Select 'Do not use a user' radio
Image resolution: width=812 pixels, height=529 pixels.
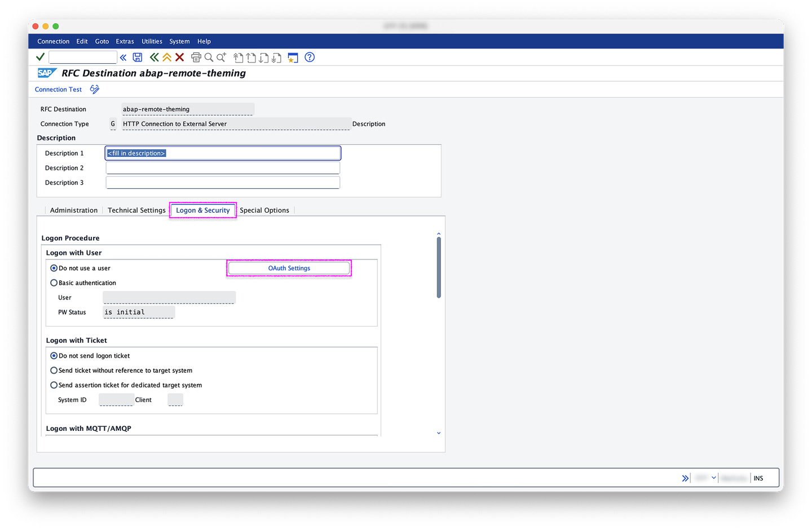coord(54,268)
